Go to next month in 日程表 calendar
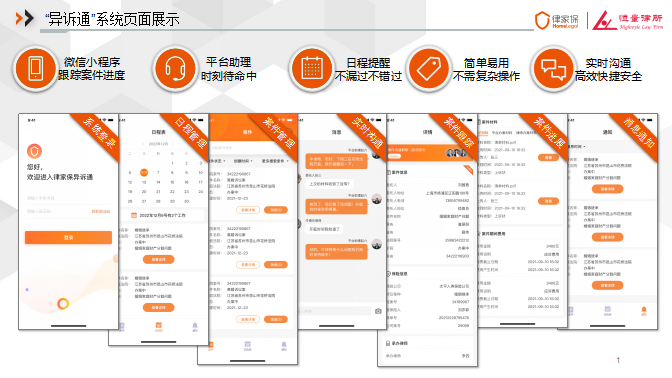 click(x=173, y=144)
